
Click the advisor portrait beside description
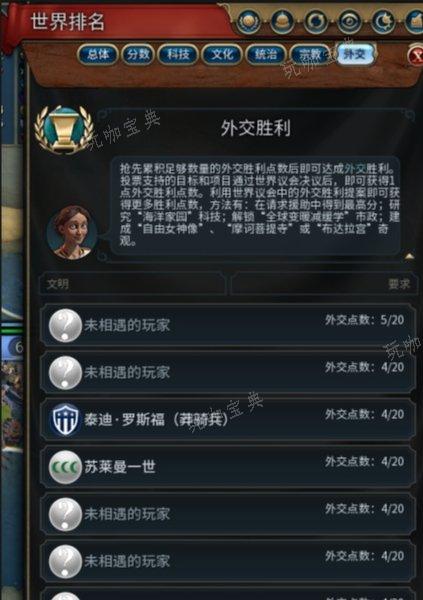pyautogui.click(x=71, y=233)
